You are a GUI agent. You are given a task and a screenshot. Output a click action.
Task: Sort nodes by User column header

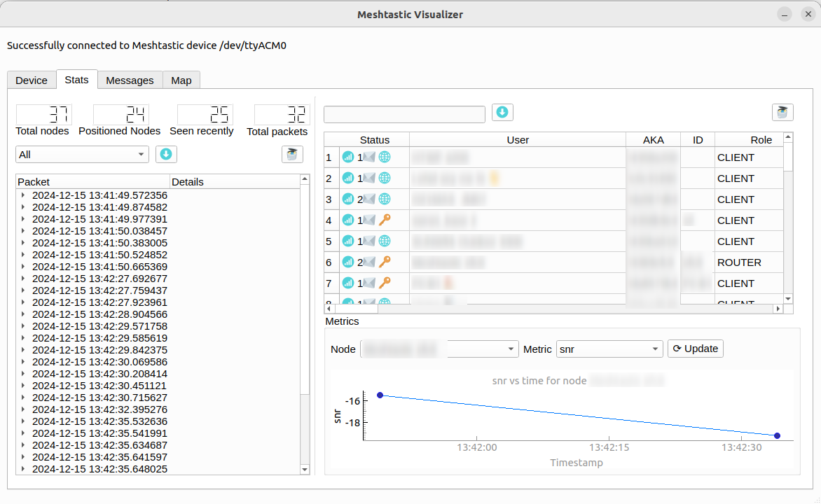[517, 140]
